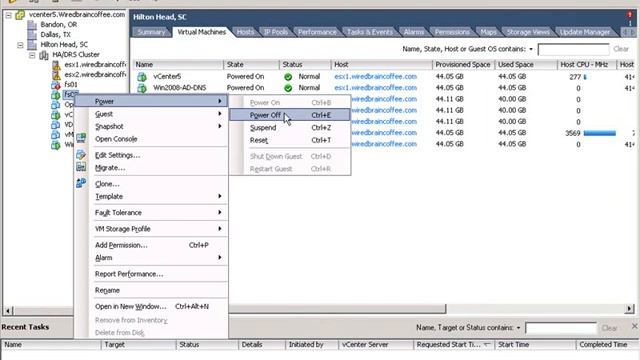
Task: Click the fs01 VM icon in tree
Action: [56, 85]
